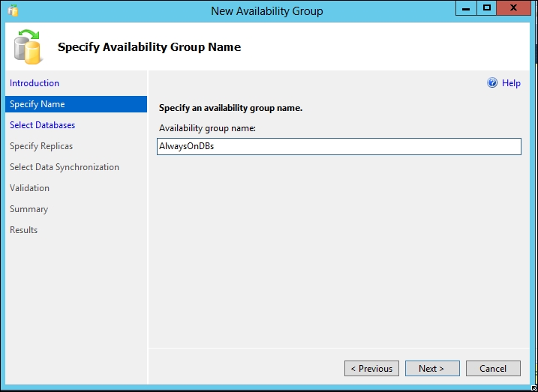Screen dimensions: 538x392
Task: Click the blue question mark help icon
Action: click(492, 83)
